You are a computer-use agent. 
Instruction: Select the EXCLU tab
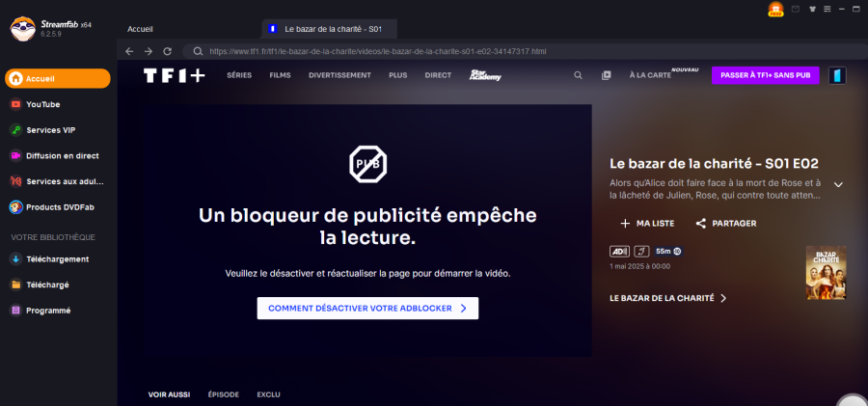tap(268, 395)
